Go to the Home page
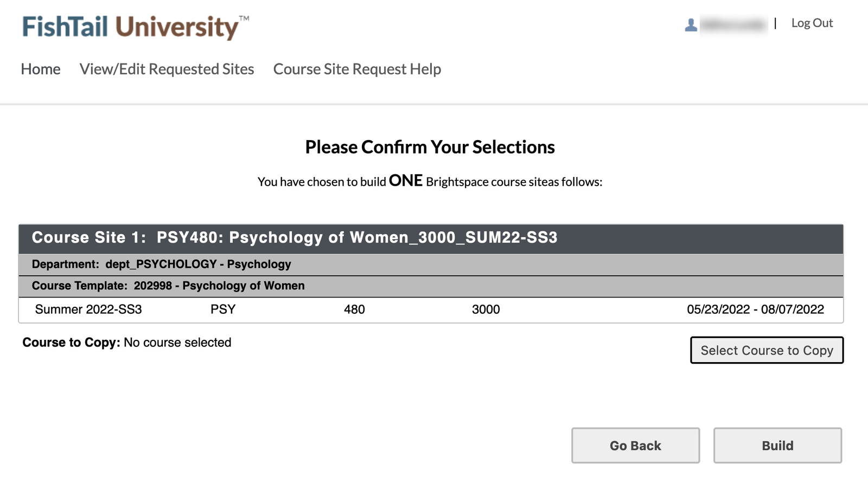868x494 pixels. tap(41, 69)
